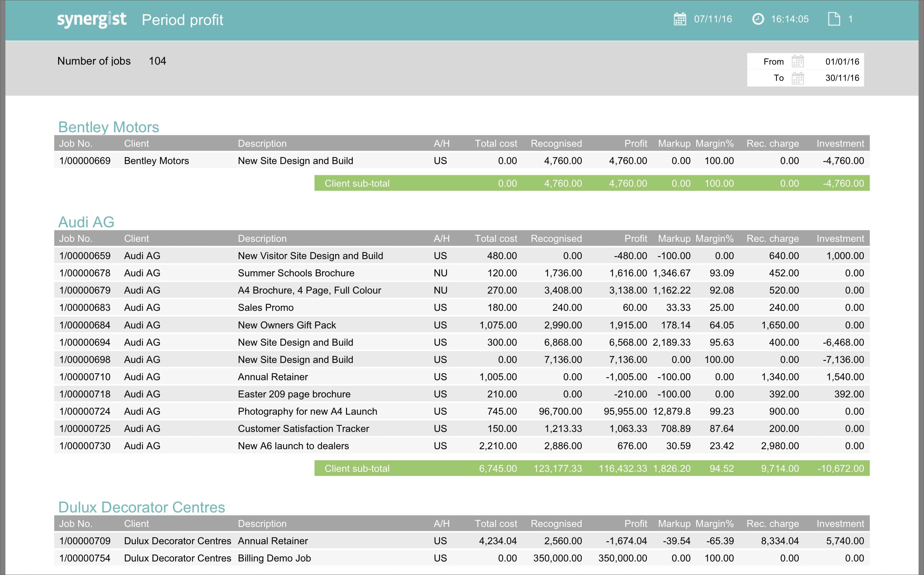924x575 pixels.
Task: Click the Investment header in Audi AG table
Action: [840, 238]
